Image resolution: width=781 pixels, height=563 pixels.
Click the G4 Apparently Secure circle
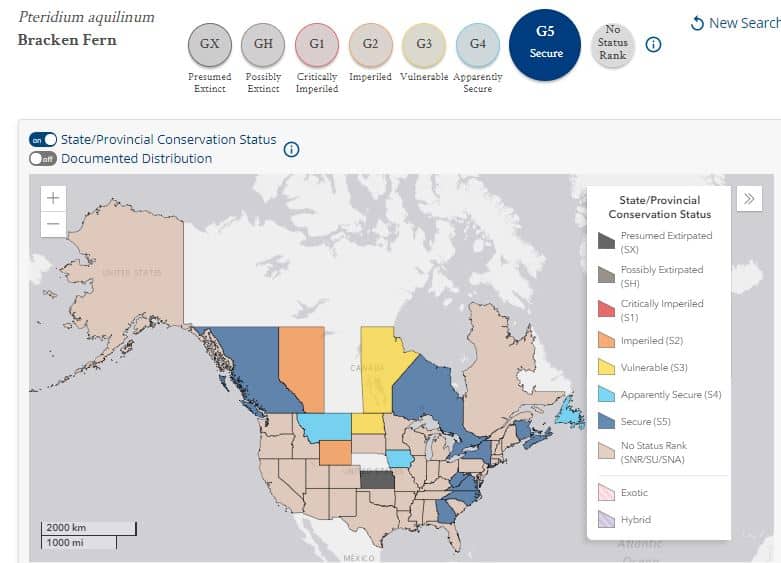(478, 44)
